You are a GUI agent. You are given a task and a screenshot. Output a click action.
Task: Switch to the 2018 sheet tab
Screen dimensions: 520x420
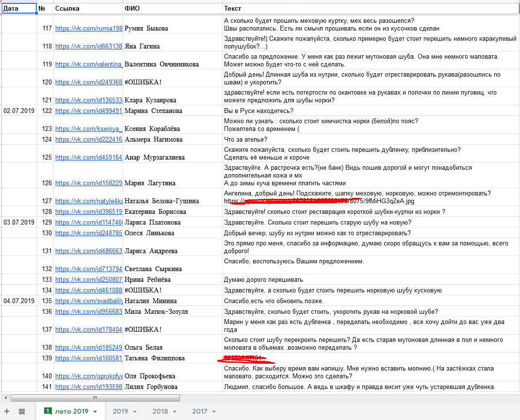pyautogui.click(x=160, y=411)
